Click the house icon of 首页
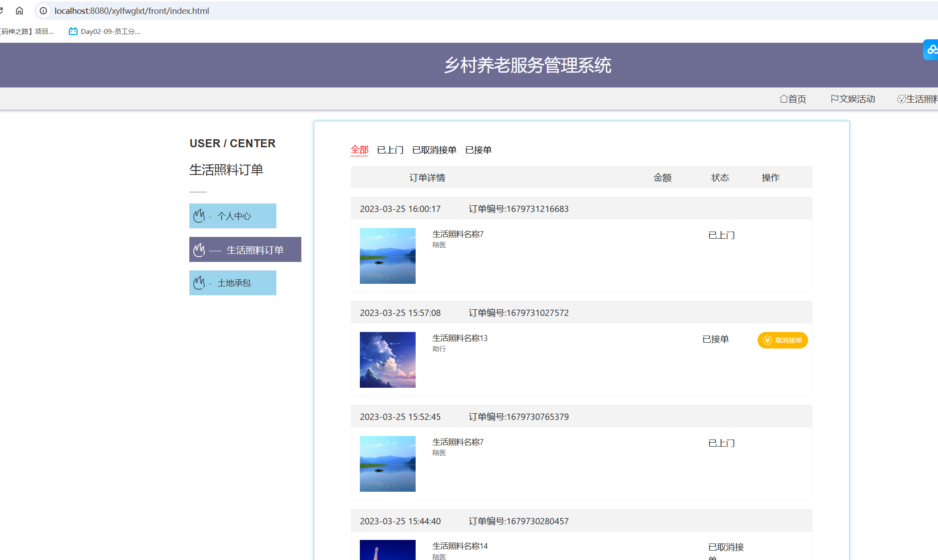This screenshot has height=560, width=938. pyautogui.click(x=784, y=99)
